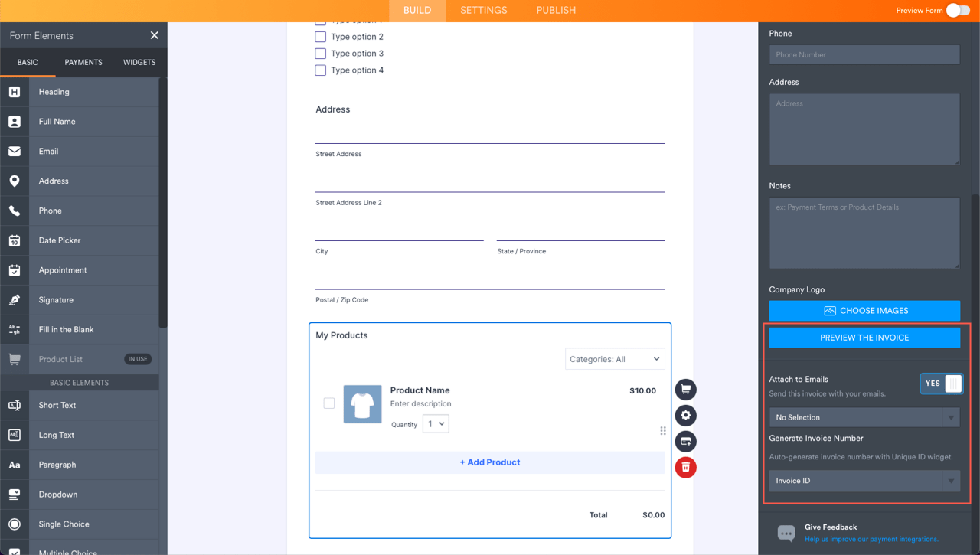This screenshot has width=980, height=555.
Task: Change product Quantity using its dropdown
Action: click(436, 423)
